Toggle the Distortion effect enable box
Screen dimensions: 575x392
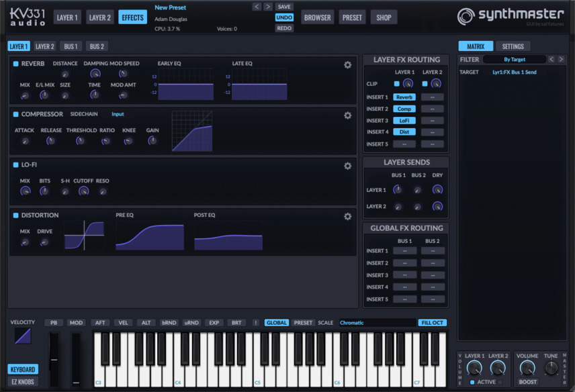15,215
